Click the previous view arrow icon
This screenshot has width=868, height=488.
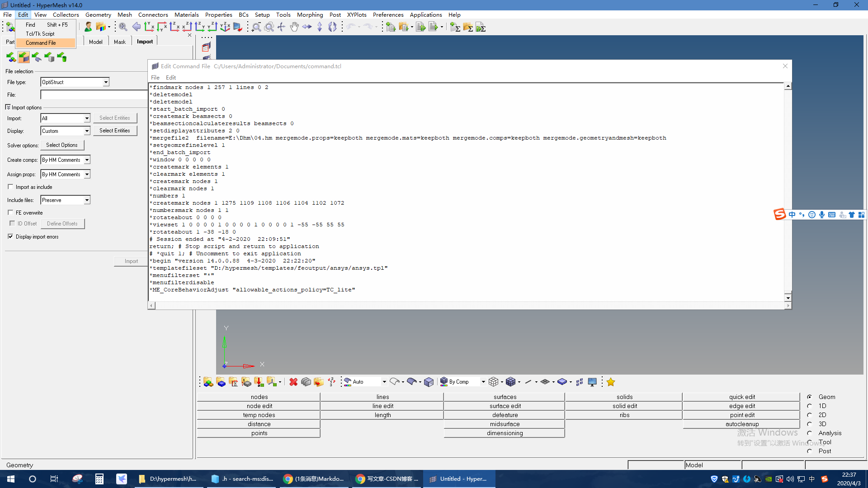tap(136, 27)
